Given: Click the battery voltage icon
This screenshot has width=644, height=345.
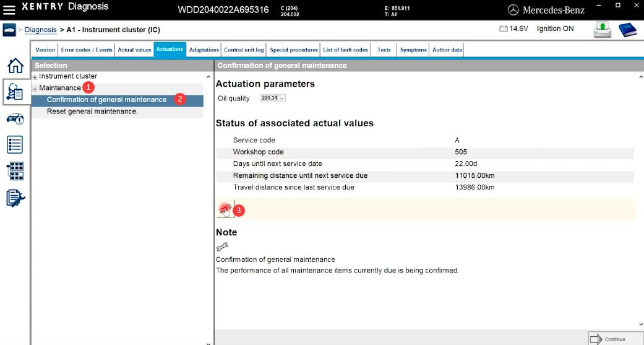Looking at the screenshot, I should point(503,28).
